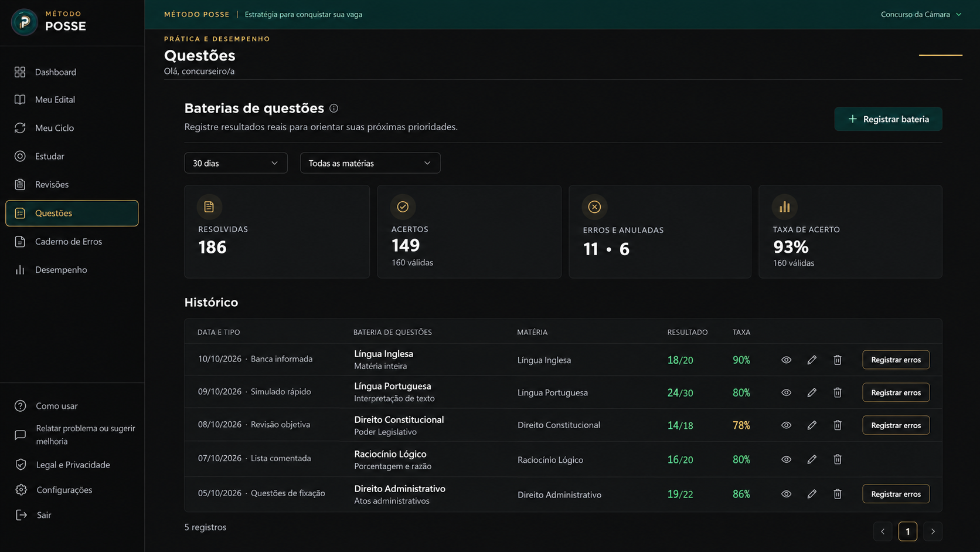View details of Língua Inglesa battery
This screenshot has height=552, width=980.
click(786, 360)
